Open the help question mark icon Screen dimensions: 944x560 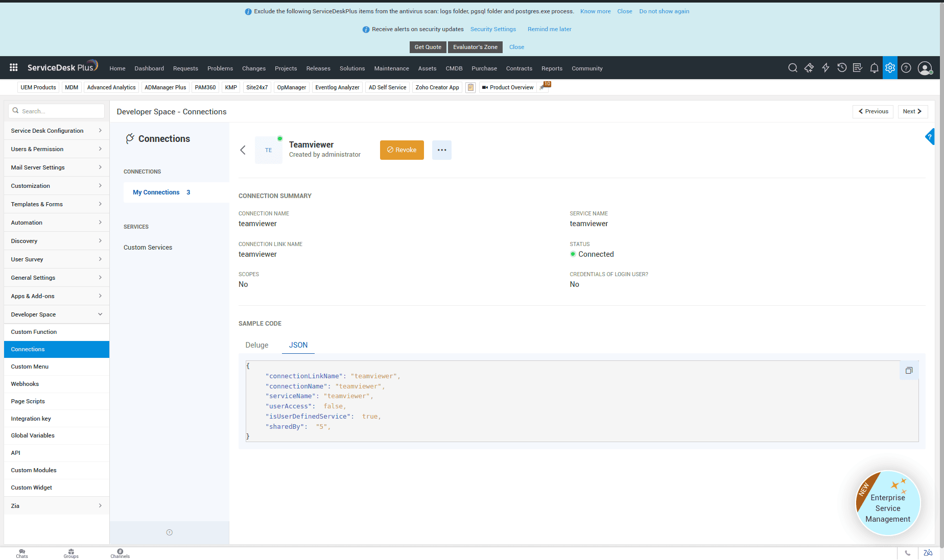pos(906,68)
